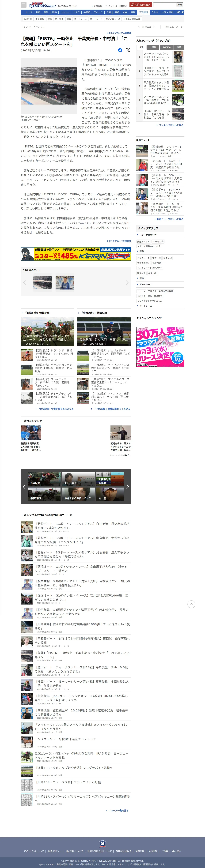Open the 浜崎あゆみ recommended content
This screenshot has width=205, height=868.
pyautogui.click(x=121, y=438)
